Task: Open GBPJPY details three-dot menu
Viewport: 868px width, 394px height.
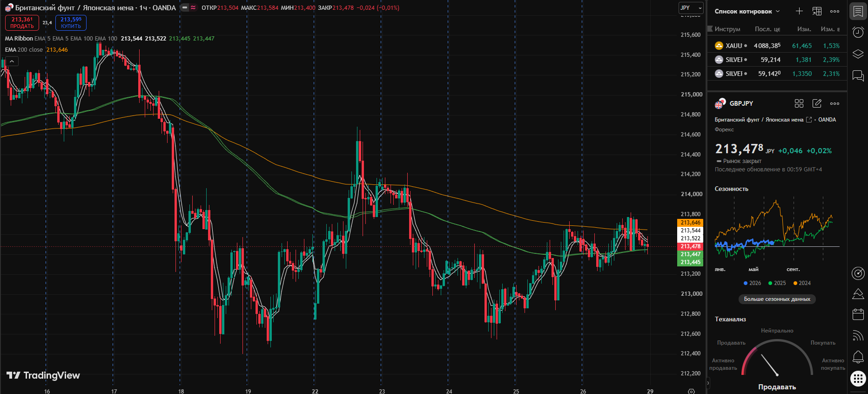Action: [835, 103]
